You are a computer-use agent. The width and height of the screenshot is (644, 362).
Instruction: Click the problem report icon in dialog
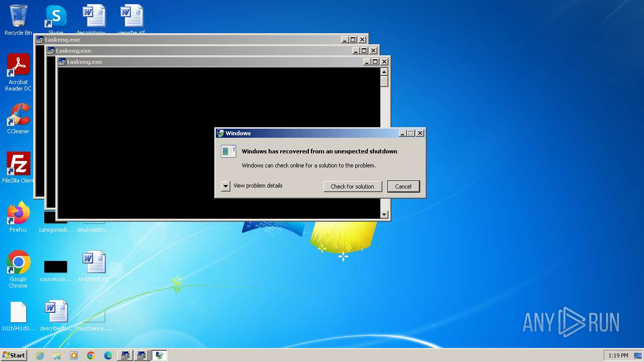(x=228, y=151)
